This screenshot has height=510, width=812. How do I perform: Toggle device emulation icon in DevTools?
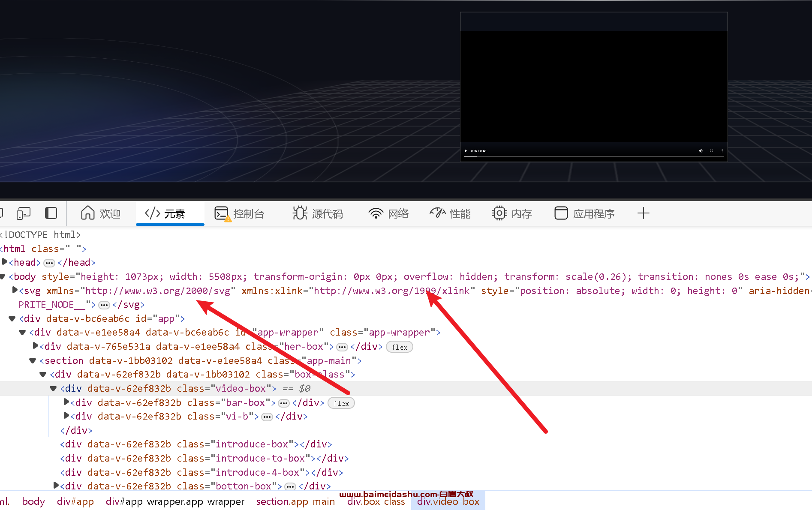pyautogui.click(x=24, y=213)
